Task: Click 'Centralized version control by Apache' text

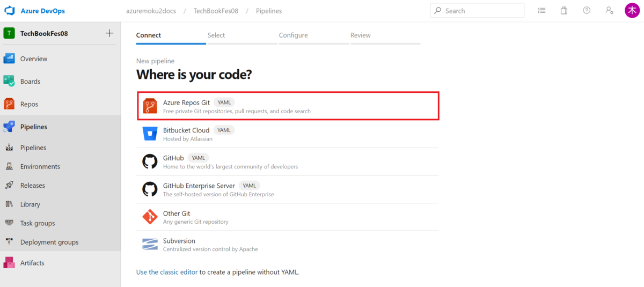Action: (210, 249)
